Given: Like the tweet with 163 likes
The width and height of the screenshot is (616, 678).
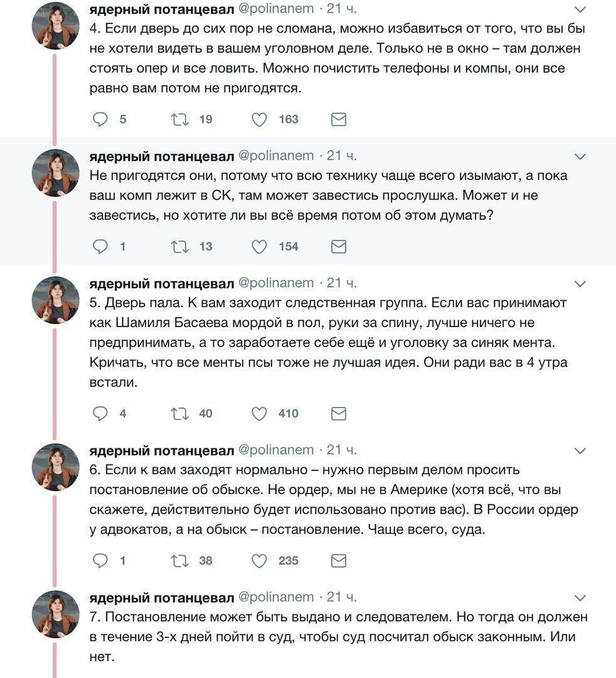Looking at the screenshot, I should 259,119.
